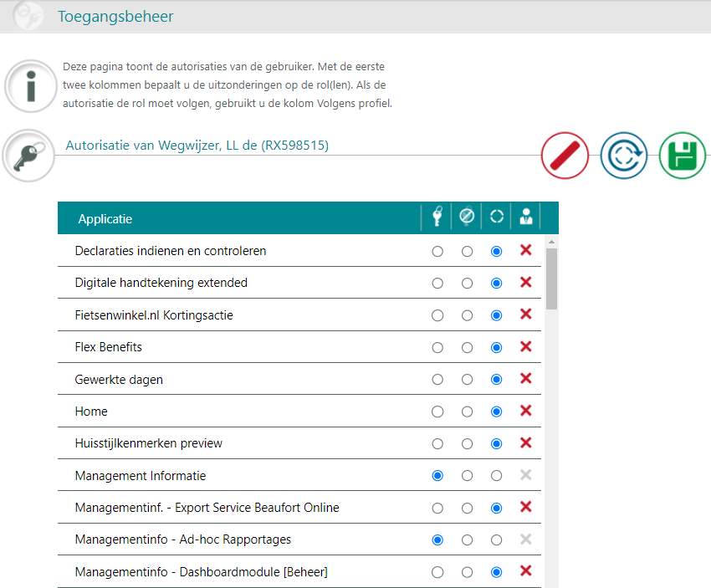Select allow radio for Home
Viewport: 711px width, 588px height.
click(x=437, y=412)
